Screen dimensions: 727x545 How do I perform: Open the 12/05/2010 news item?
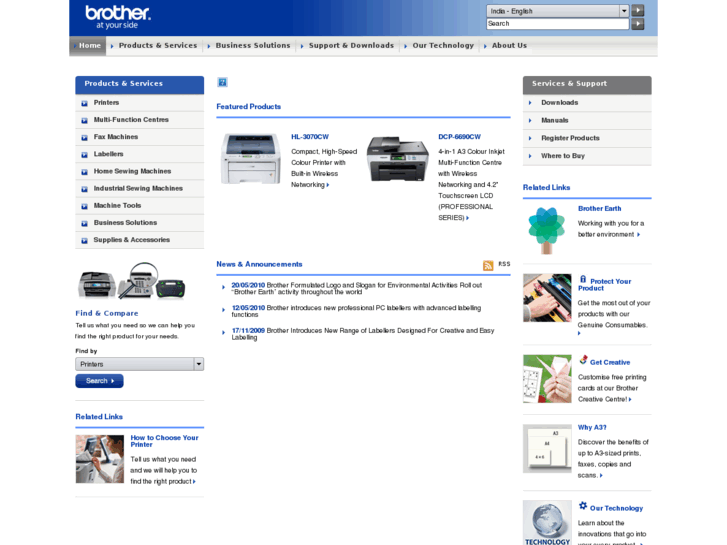click(356, 311)
